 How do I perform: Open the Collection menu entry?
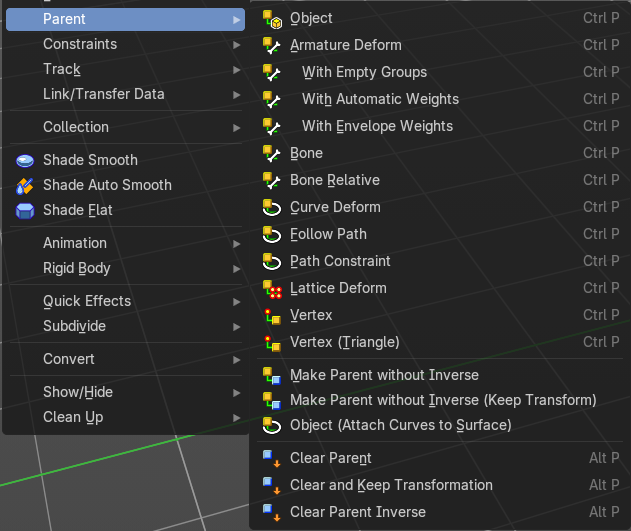point(126,127)
